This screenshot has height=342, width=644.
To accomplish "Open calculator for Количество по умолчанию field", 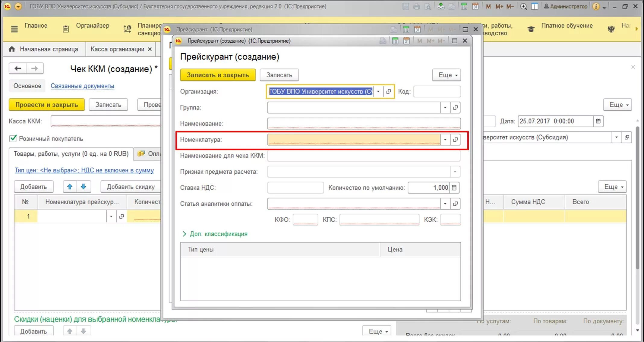I will point(454,188).
